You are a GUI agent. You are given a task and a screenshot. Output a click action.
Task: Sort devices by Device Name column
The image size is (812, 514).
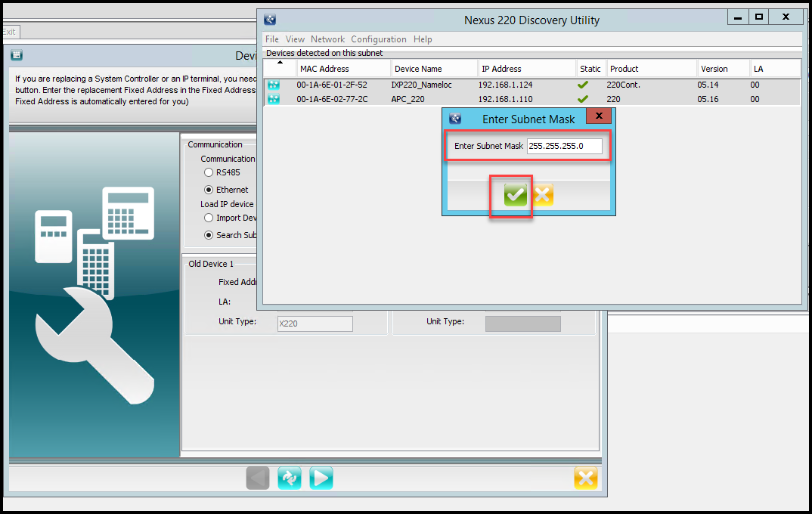point(434,69)
